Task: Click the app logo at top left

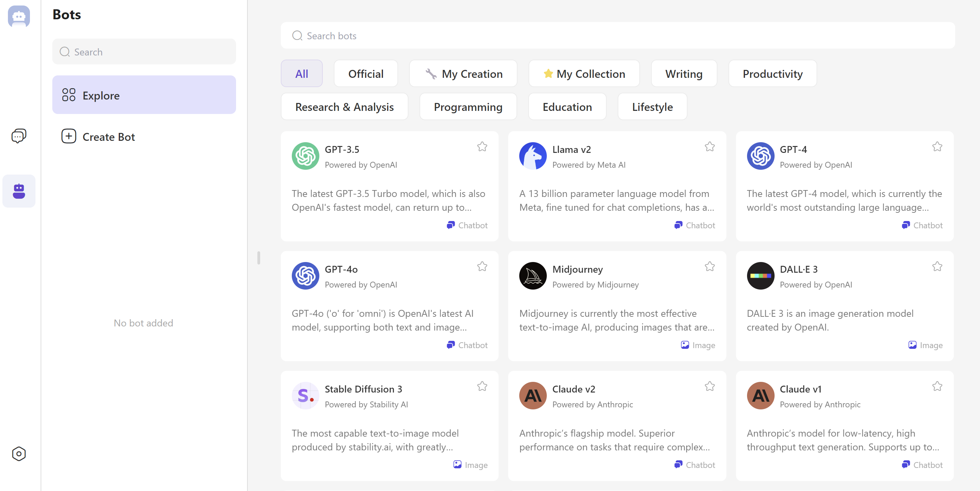Action: tap(19, 17)
